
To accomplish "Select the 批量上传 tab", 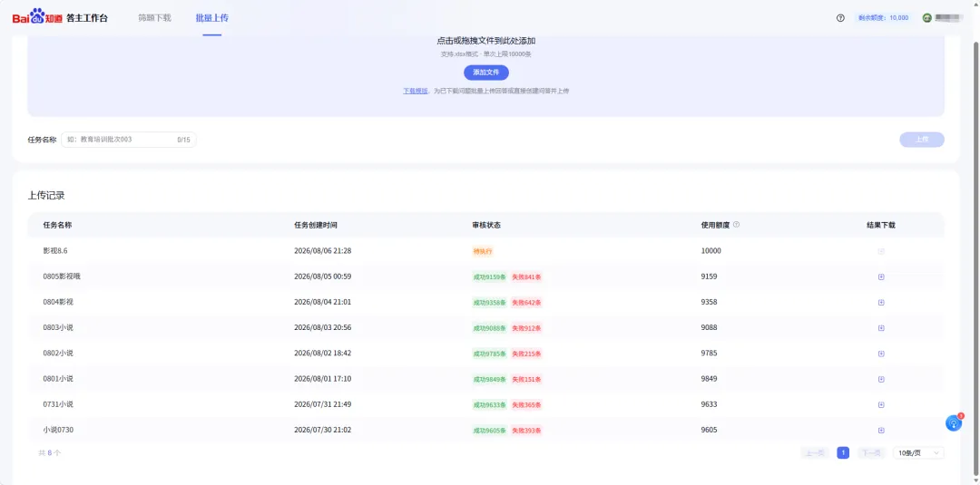I will [x=211, y=18].
